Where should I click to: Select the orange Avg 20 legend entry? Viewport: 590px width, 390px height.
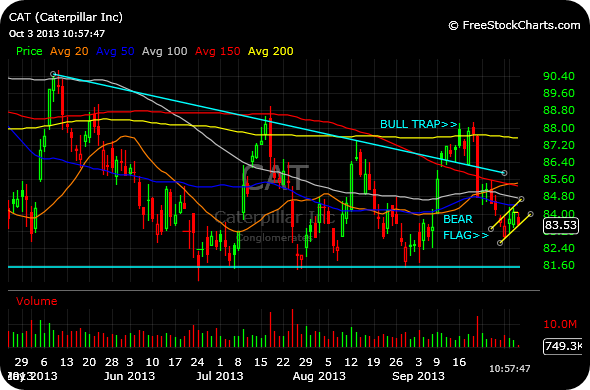(x=69, y=51)
